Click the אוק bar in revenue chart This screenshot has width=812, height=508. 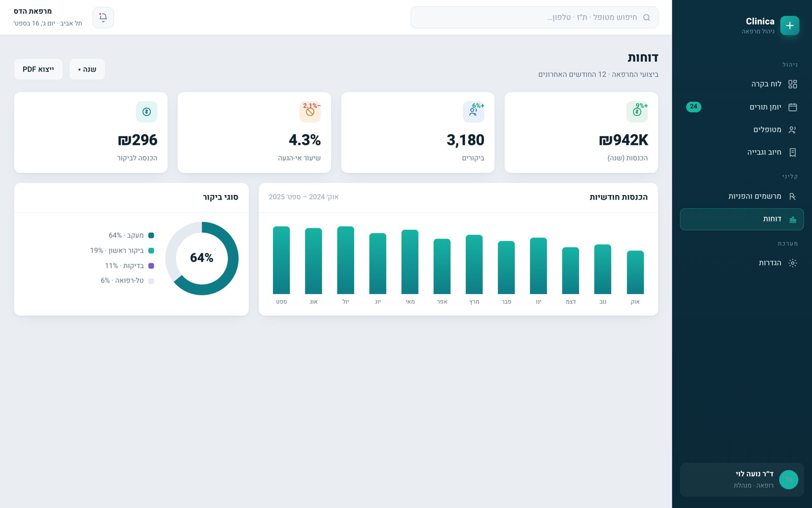click(635, 272)
